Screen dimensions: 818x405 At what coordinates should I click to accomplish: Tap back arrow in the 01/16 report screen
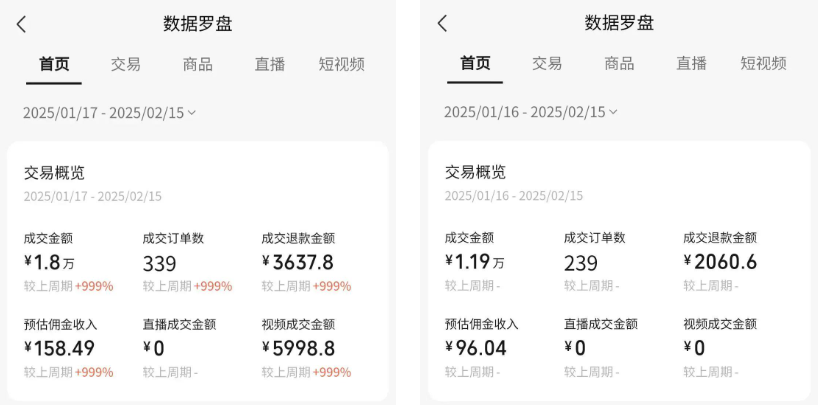tap(442, 24)
